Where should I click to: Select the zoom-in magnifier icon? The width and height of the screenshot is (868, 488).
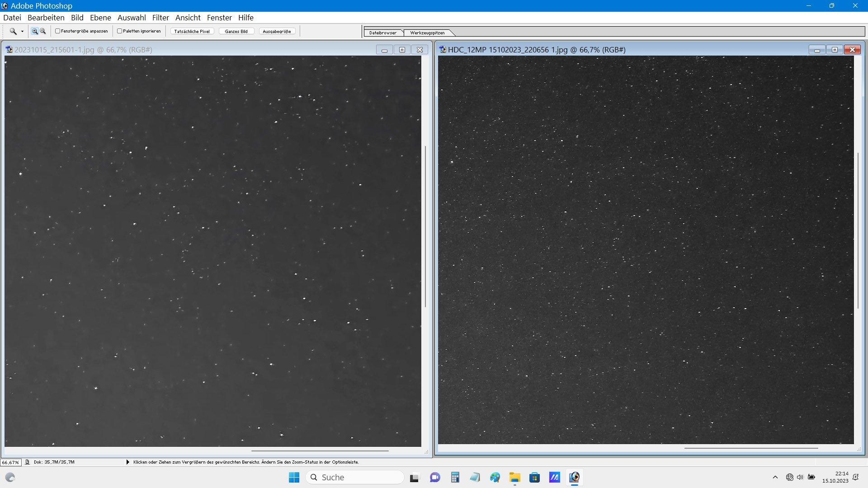click(34, 31)
